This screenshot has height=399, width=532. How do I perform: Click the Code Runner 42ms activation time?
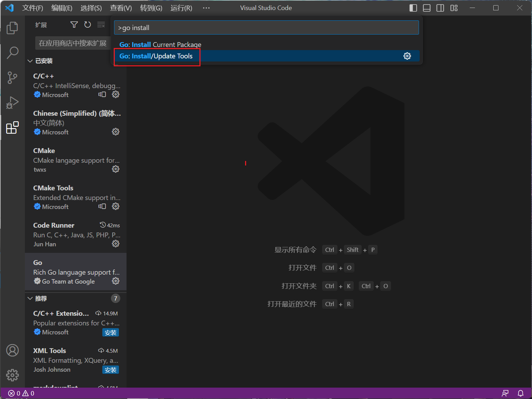point(110,225)
